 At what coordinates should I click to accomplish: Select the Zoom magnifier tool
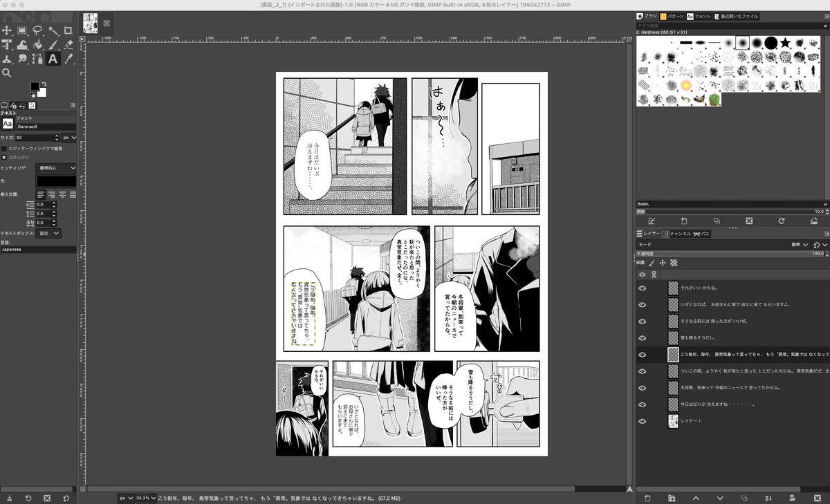tap(7, 73)
